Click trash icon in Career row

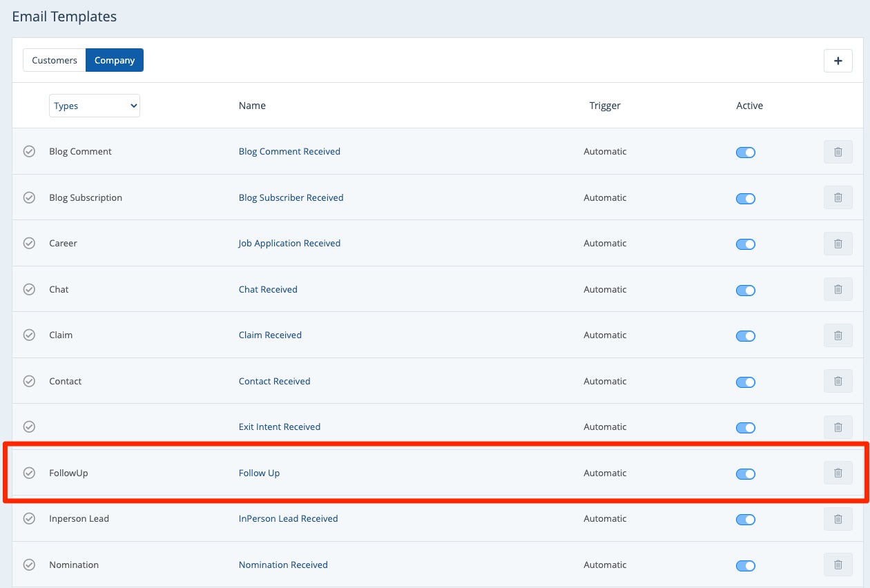[x=838, y=244]
